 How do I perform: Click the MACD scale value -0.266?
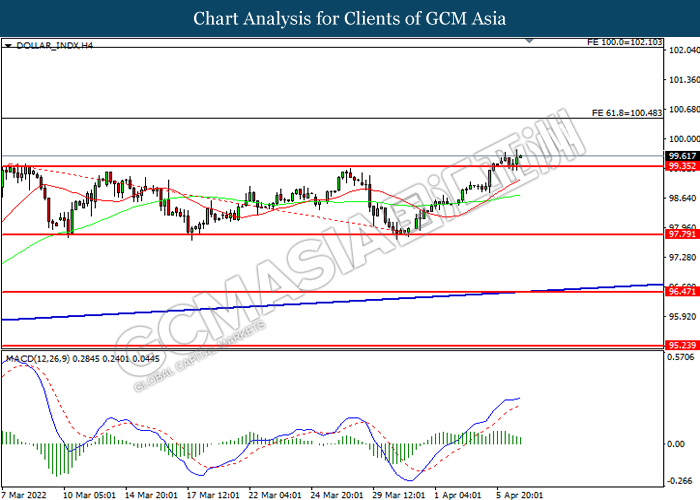(x=679, y=481)
